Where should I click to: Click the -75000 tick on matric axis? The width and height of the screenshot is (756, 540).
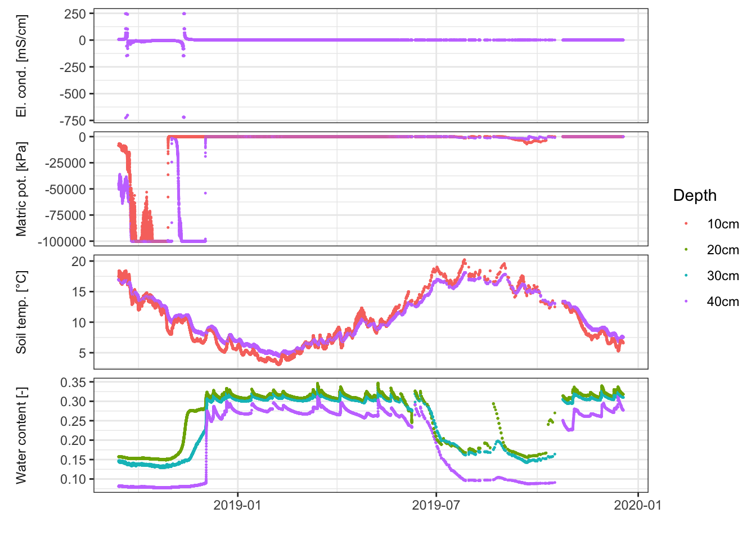pos(66,215)
